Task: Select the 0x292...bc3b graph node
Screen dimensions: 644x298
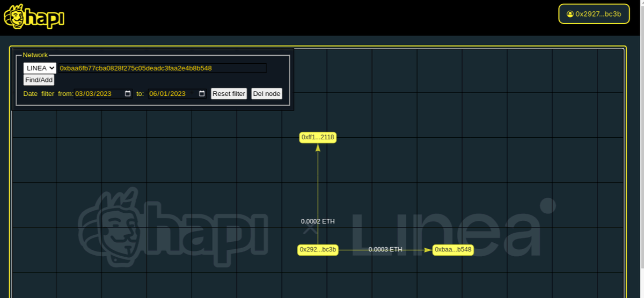Action: [318, 250]
